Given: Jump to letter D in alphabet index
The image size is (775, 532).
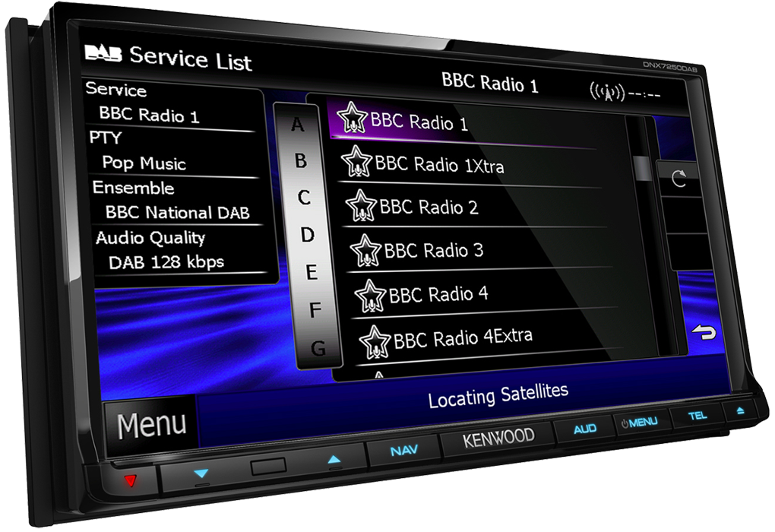Looking at the screenshot, I should pos(308,234).
